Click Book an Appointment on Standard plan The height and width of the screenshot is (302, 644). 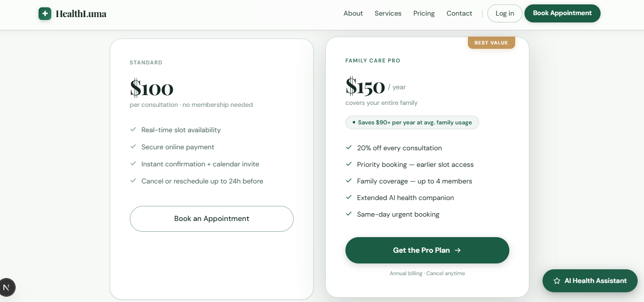(x=211, y=219)
